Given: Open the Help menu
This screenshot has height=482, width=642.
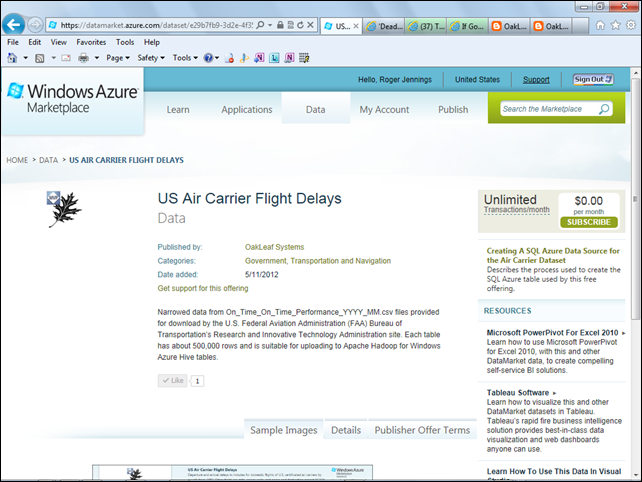Looking at the screenshot, I should pyautogui.click(x=151, y=42).
